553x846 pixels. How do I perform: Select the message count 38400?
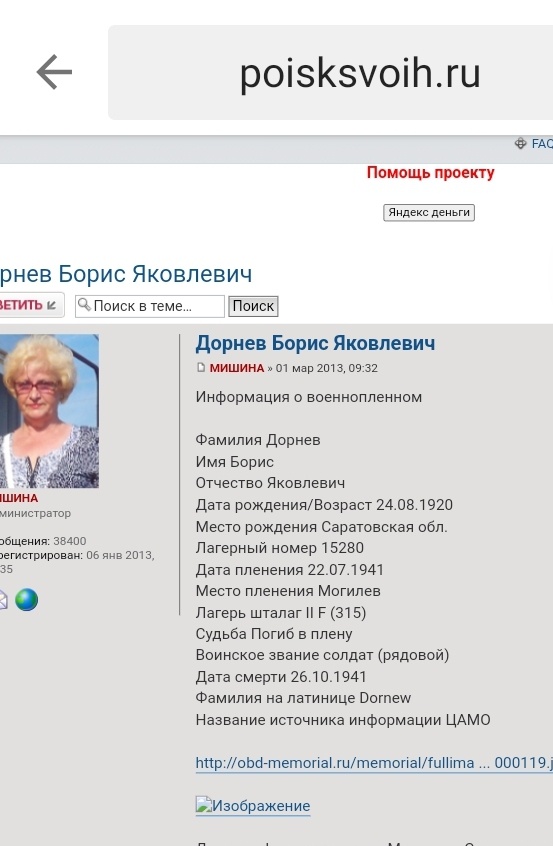(70, 541)
